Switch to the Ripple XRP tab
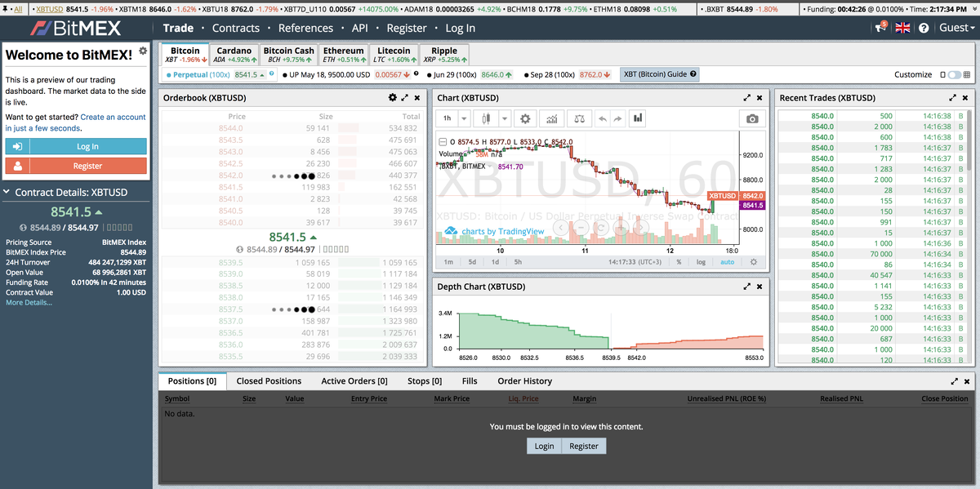Image resolution: width=980 pixels, height=489 pixels. click(444, 54)
